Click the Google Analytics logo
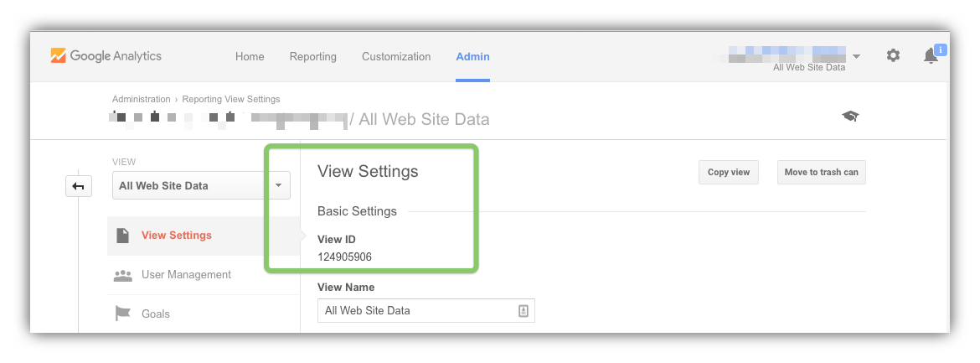 (106, 55)
